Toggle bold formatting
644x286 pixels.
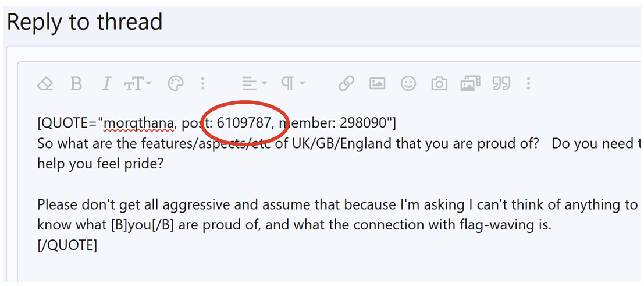[76, 84]
